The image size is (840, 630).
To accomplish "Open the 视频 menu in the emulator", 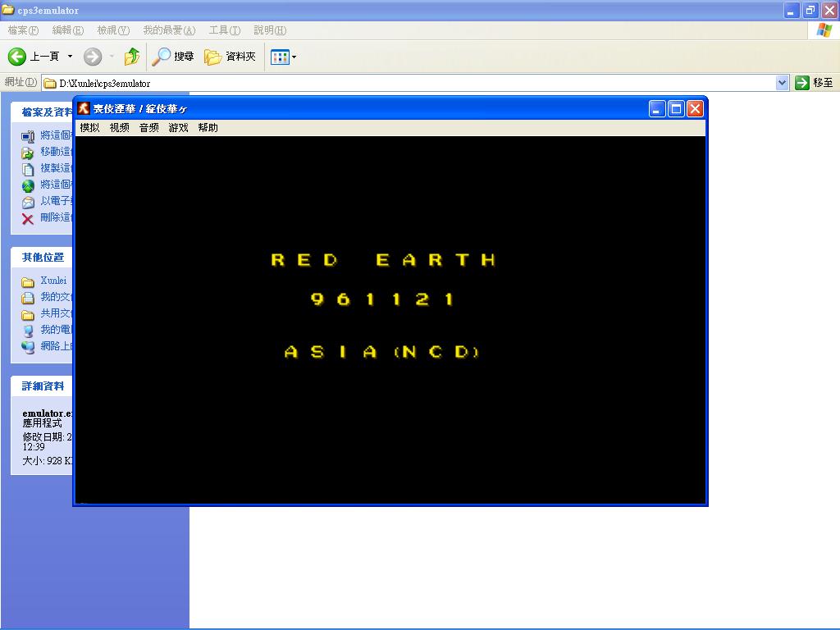I will click(x=119, y=128).
